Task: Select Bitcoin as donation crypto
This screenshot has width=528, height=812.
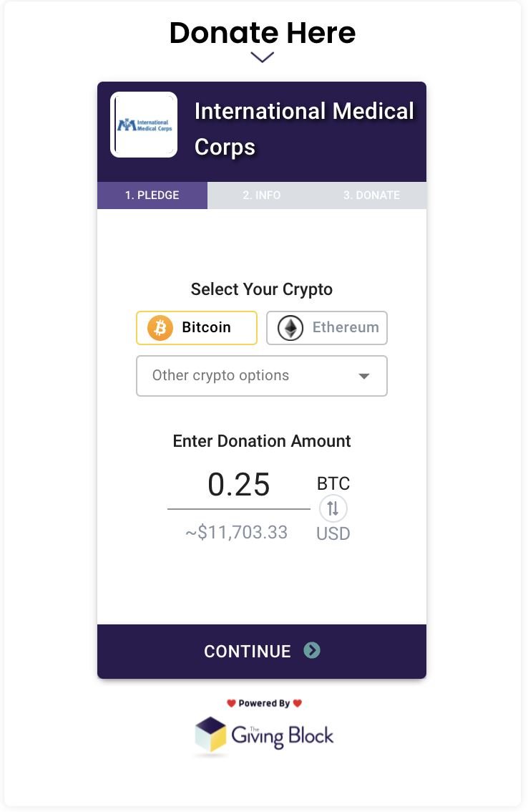Action: coord(197,328)
